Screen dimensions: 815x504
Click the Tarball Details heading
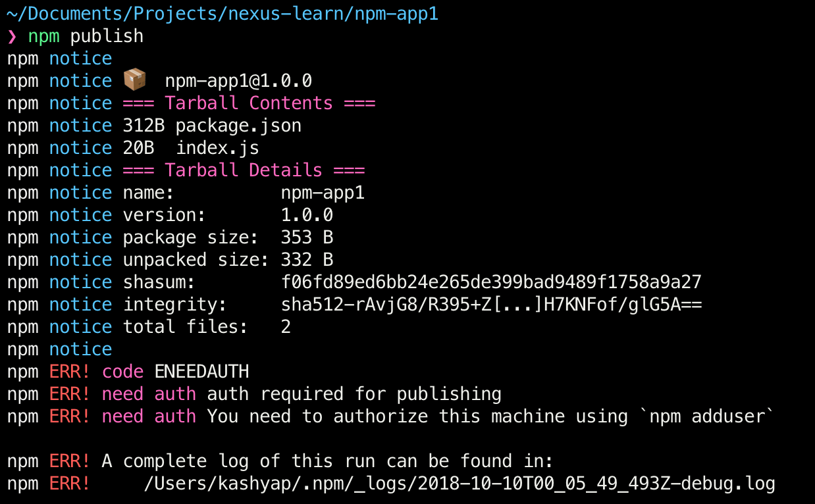[x=244, y=170]
